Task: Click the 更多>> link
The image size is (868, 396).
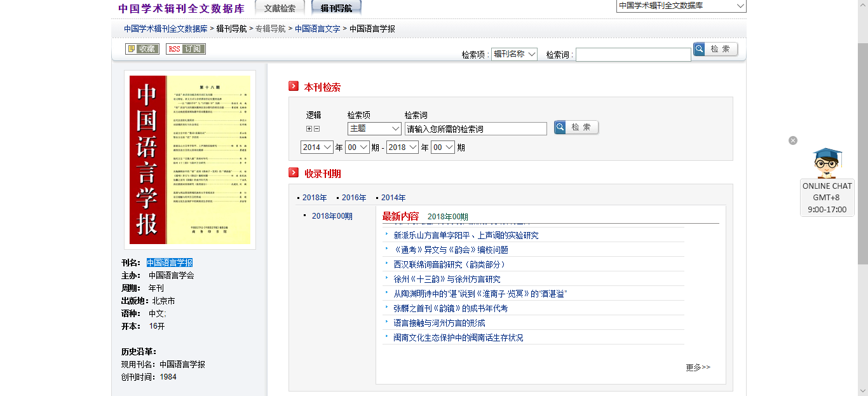Action: 698,367
